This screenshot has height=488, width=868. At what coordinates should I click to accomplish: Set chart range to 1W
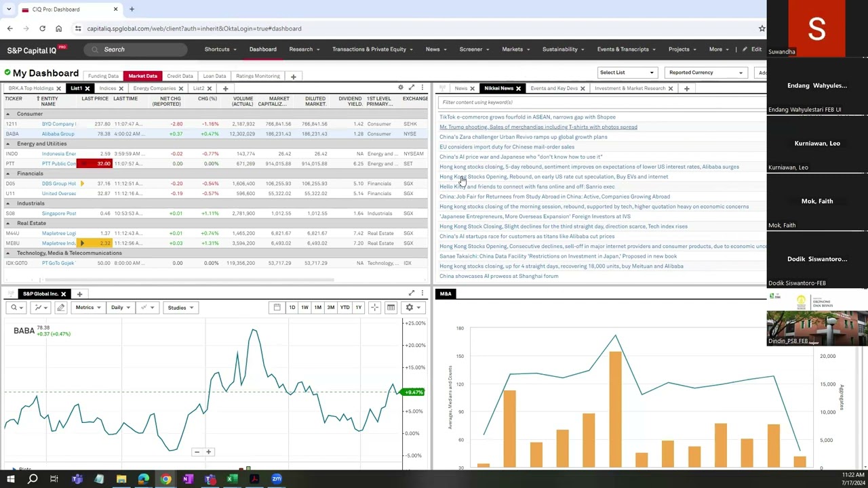click(x=304, y=308)
